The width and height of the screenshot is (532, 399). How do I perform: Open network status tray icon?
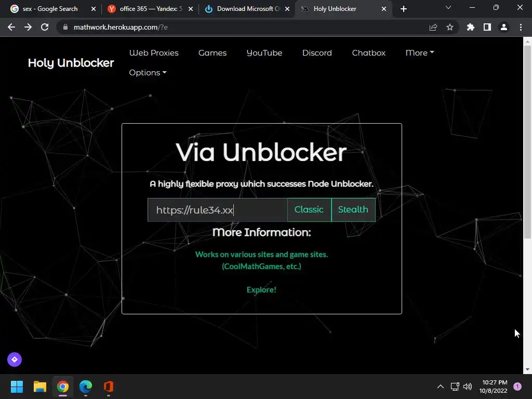[x=455, y=387]
